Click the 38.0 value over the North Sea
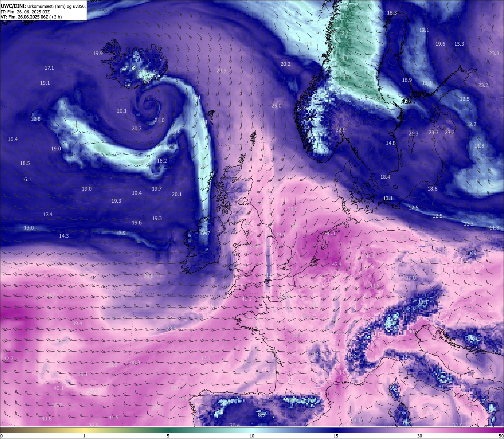Viewport: 504px width, 439px height. [293, 209]
